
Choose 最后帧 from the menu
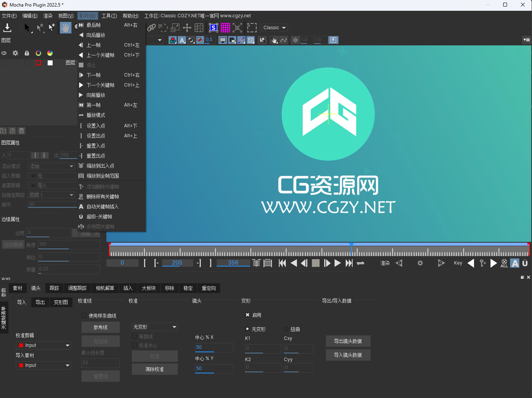point(111,25)
